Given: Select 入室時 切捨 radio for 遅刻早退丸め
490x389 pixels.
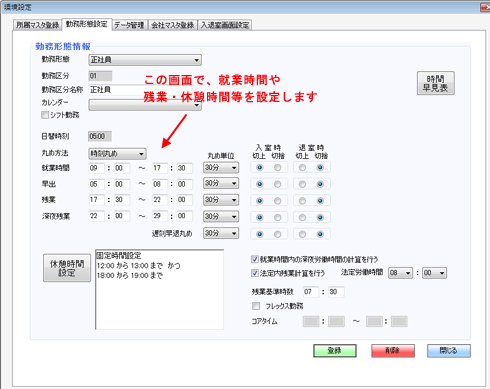Looking at the screenshot, I should 277,234.
